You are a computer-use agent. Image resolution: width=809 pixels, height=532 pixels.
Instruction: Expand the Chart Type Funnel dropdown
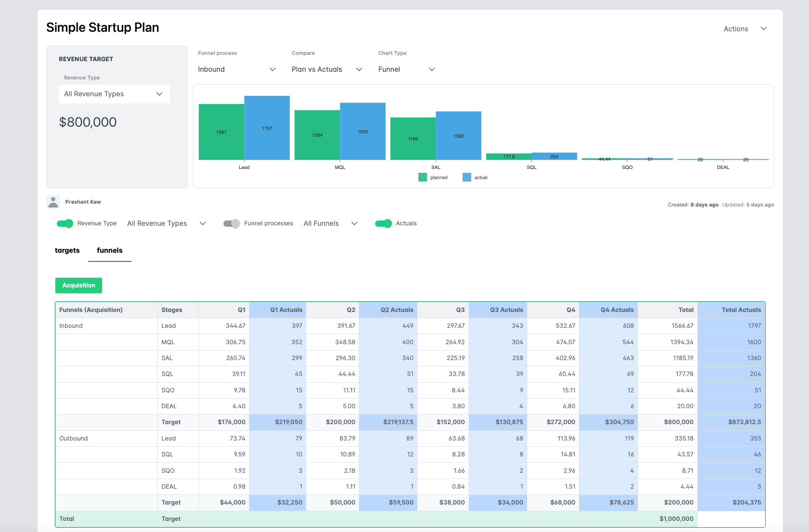pyautogui.click(x=406, y=69)
